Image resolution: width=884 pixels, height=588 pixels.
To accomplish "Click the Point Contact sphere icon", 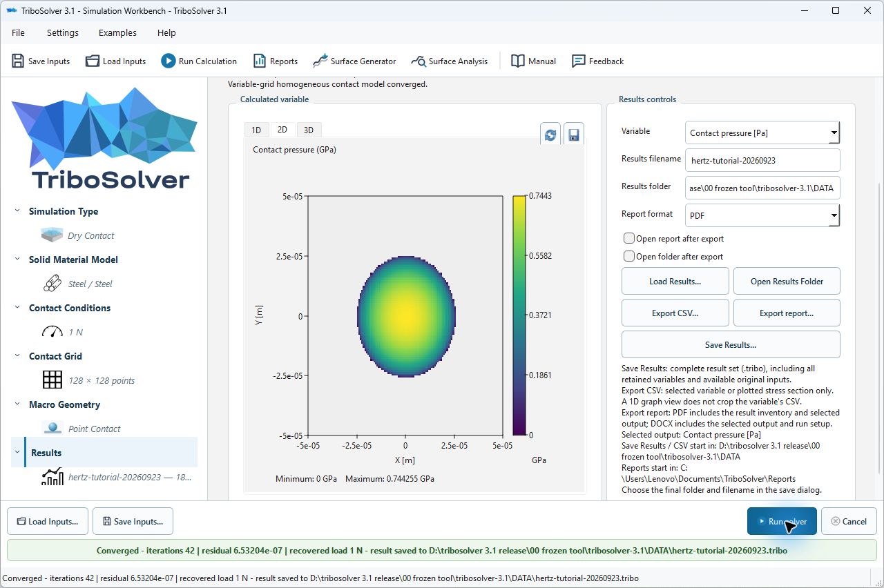I will coord(52,429).
